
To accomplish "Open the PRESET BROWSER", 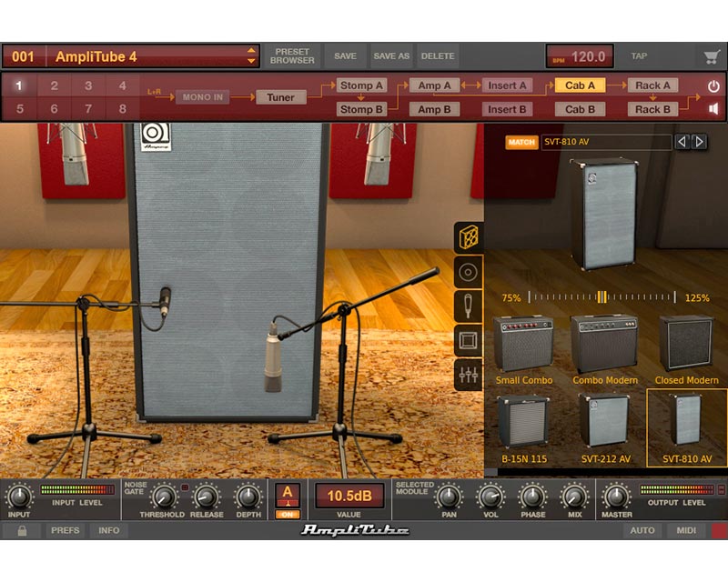I will click(x=292, y=56).
